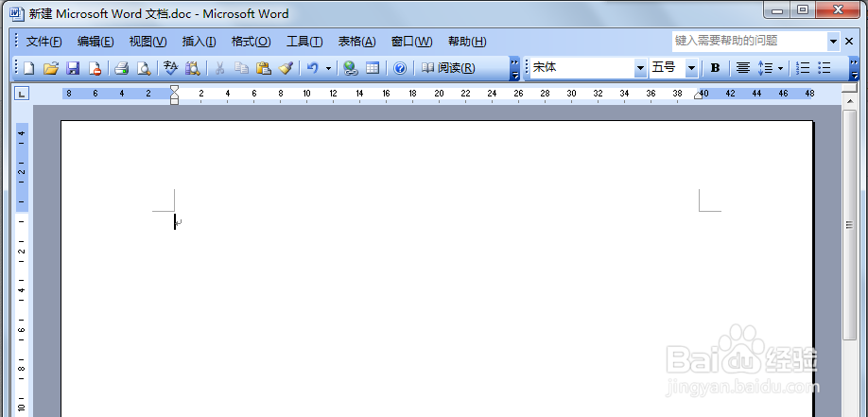The image size is (868, 417).
Task: Click in the 键入需要帮助的问题 help box
Action: [750, 41]
